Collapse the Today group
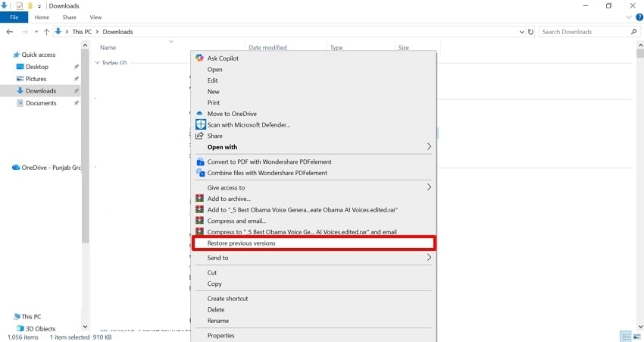 click(x=97, y=63)
